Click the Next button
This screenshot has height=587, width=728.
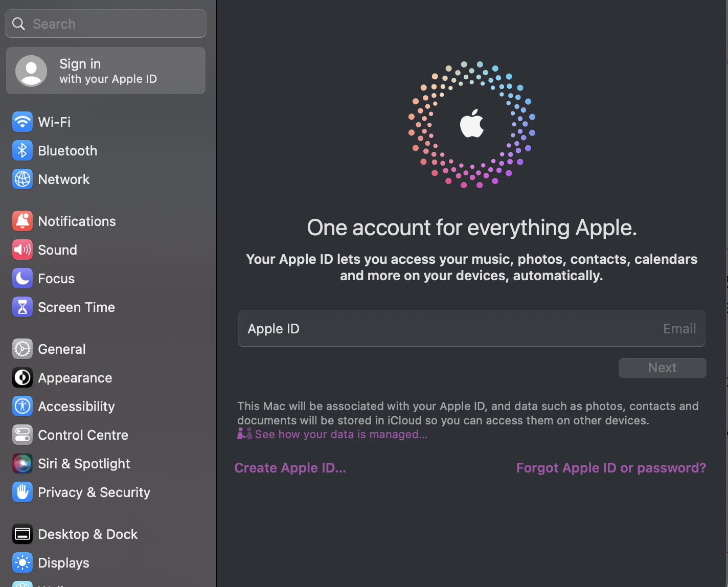(x=662, y=368)
